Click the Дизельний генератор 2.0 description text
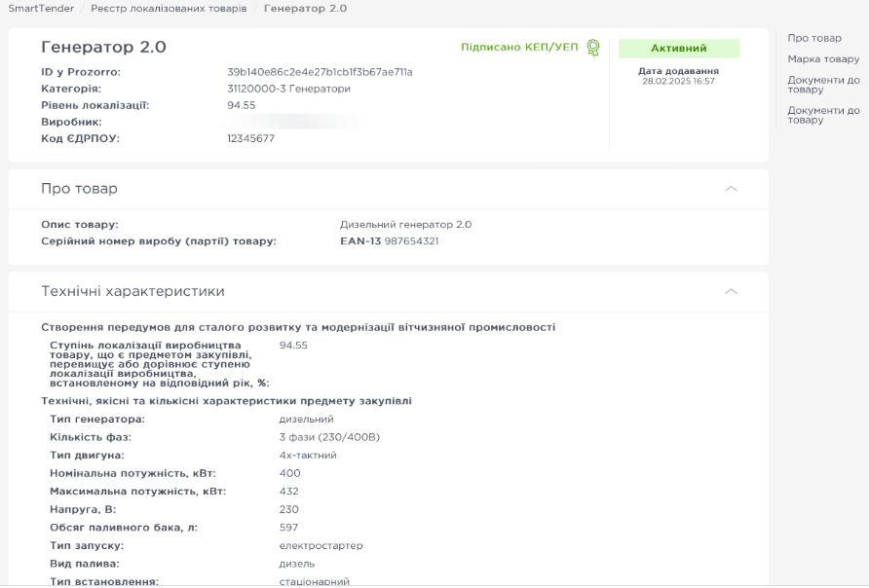The width and height of the screenshot is (869, 588). coord(405,224)
